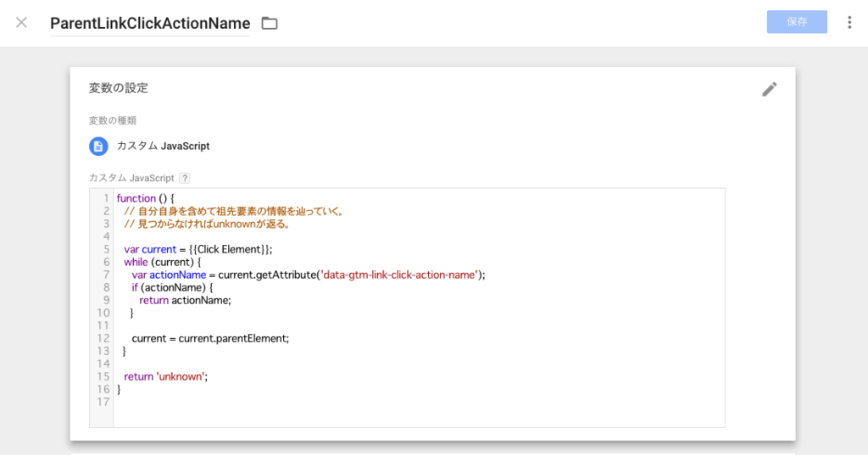
Task: Close the variable editor with the X icon
Action: (x=21, y=23)
